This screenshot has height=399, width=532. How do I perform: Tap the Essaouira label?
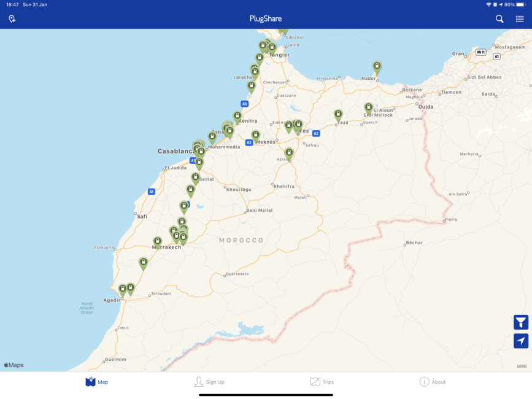(x=104, y=247)
